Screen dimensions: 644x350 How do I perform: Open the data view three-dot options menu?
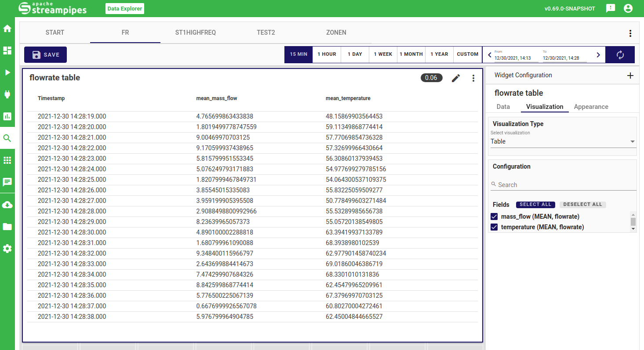pyautogui.click(x=630, y=33)
